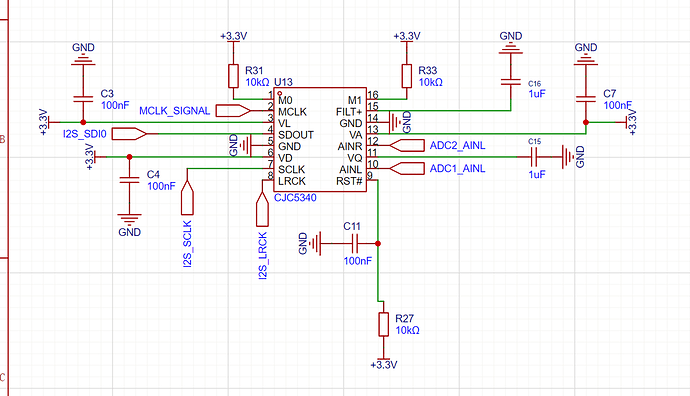Click the I2S_LRCK net port
The image size is (690, 396).
[262, 209]
